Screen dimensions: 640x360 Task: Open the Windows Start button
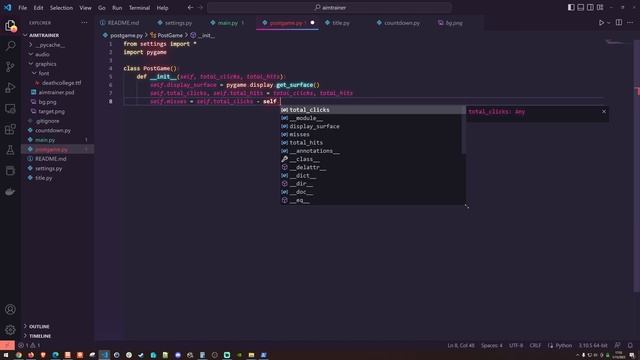coord(6,355)
